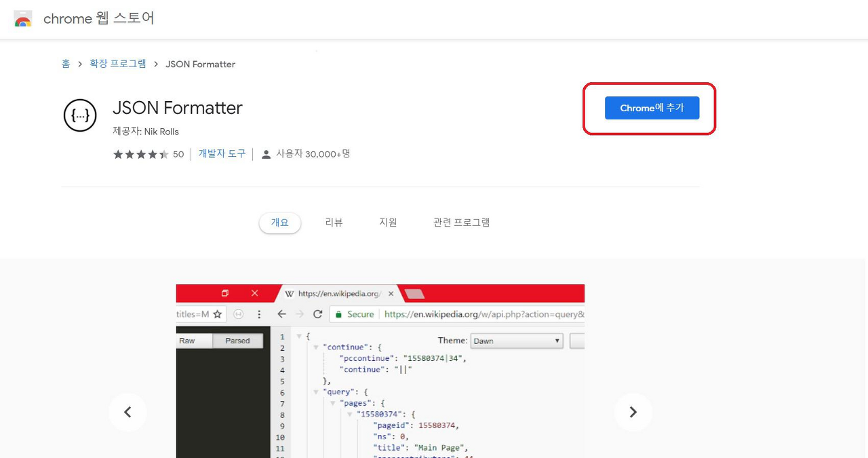Image resolution: width=868 pixels, height=458 pixels.
Task: Click the JSON Formatter extension title
Action: point(178,108)
